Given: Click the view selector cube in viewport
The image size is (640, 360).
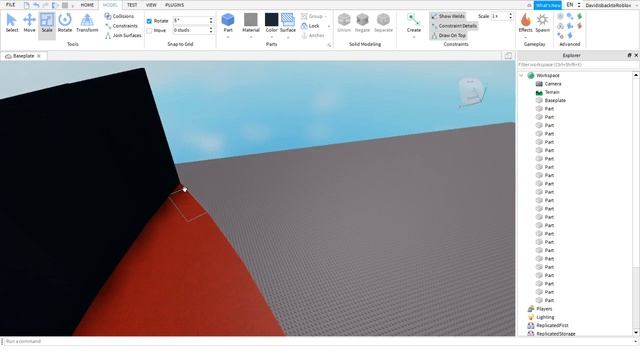Looking at the screenshot, I should coord(471,92).
